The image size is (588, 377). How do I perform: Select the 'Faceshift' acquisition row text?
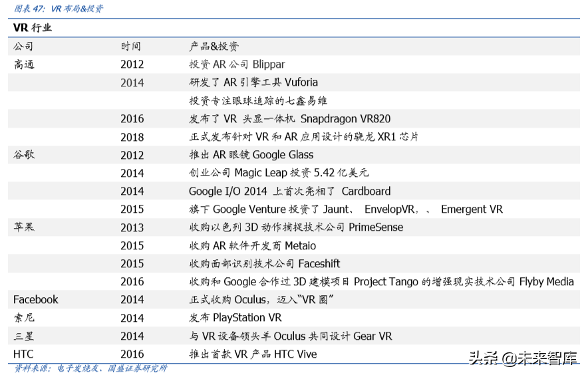tap(264, 264)
